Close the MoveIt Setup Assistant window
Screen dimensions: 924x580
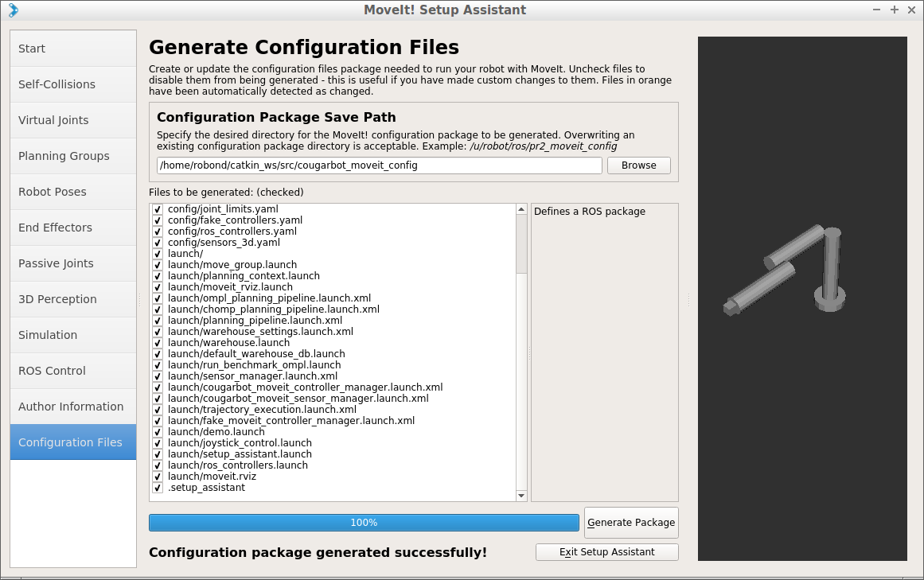point(913,10)
